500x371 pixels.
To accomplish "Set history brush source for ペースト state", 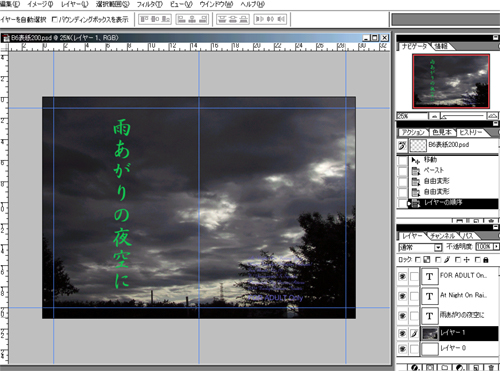I will (403, 171).
